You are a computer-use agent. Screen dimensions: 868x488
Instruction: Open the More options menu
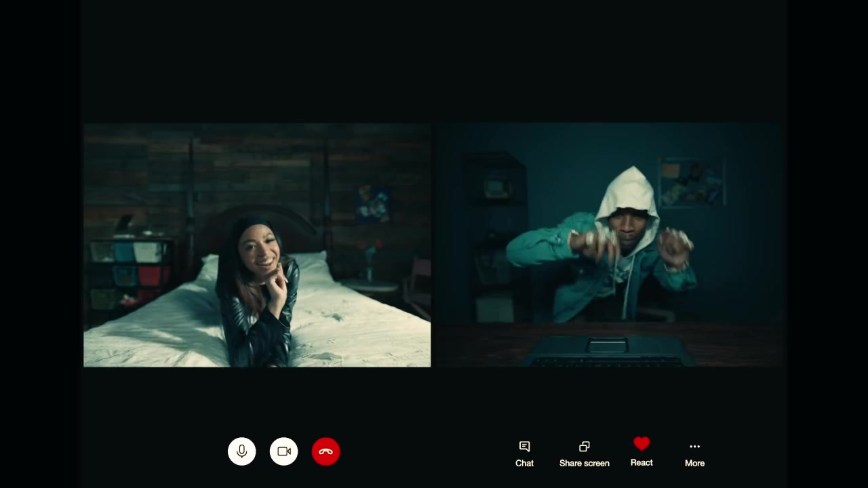pyautogui.click(x=694, y=454)
